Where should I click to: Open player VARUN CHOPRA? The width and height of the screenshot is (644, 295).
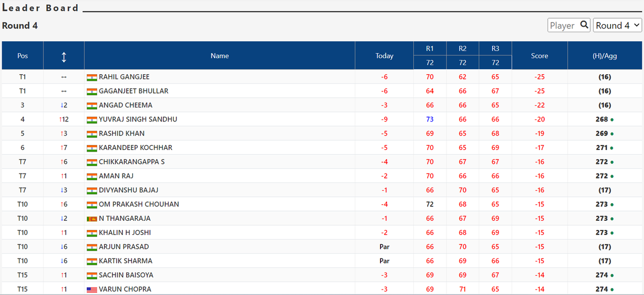[125, 289]
